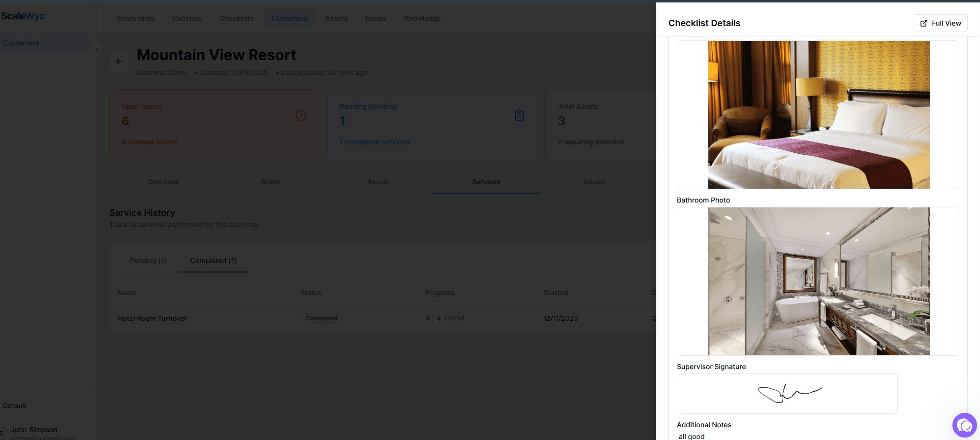This screenshot has height=440, width=980.
Task: Open the Cadence nav item
Action: point(187,18)
